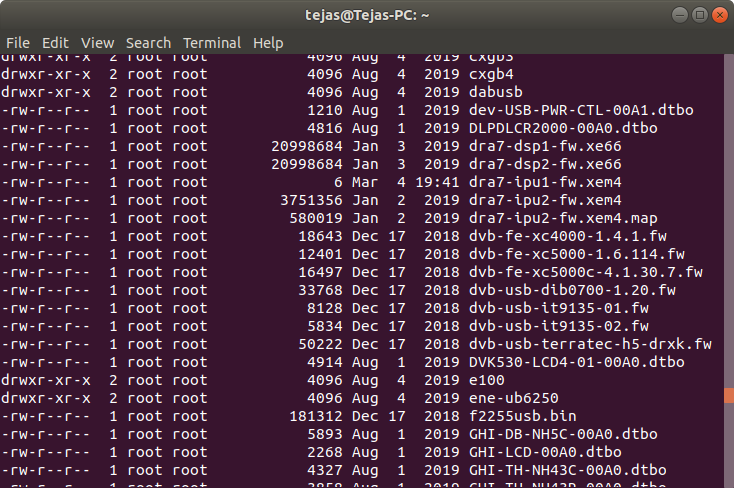Click f2255usb.bin filename
Viewport: 734px width, 488px height.
(523, 416)
